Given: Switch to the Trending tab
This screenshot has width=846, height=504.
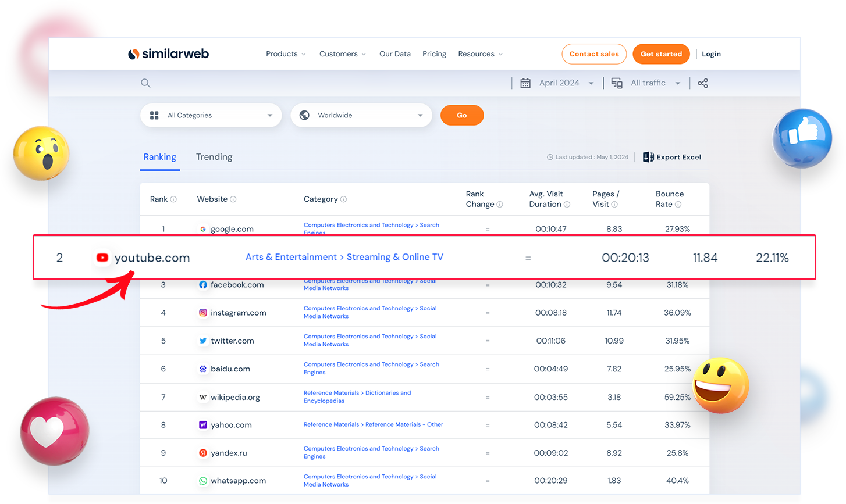Looking at the screenshot, I should point(214,157).
